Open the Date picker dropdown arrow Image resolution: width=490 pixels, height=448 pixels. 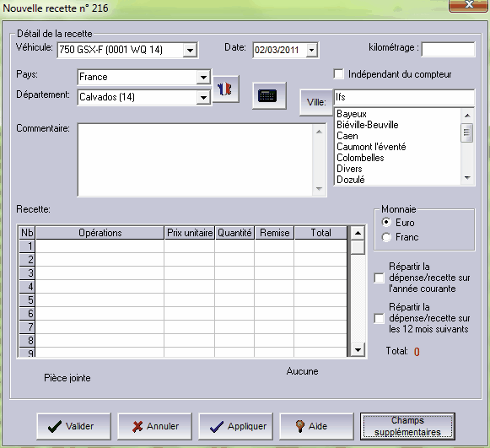[311, 50]
